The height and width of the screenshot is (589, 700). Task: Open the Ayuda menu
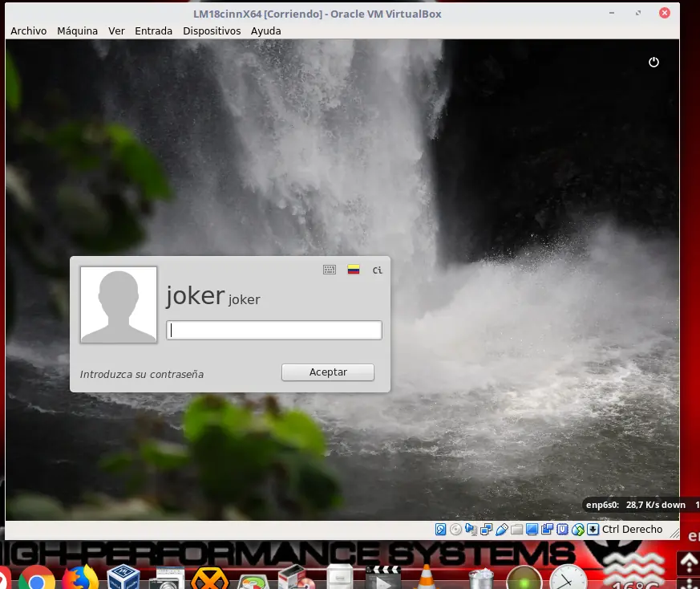265,30
